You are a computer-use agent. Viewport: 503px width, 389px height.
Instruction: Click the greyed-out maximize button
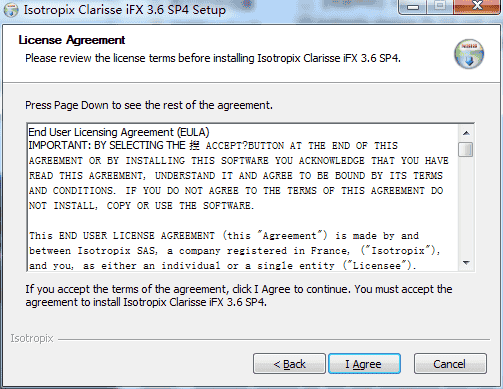click(440, 6)
